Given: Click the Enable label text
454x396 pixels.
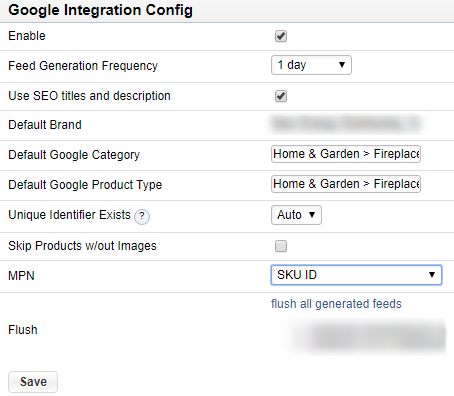Looking at the screenshot, I should coord(27,36).
